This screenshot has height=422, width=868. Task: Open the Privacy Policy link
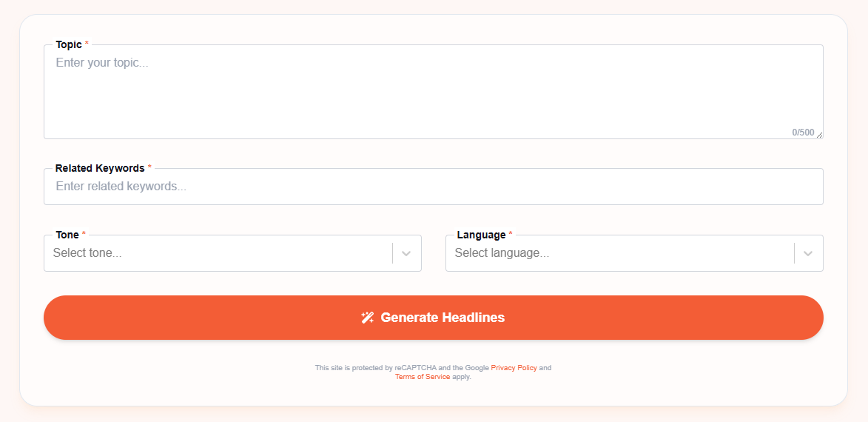[x=514, y=368]
